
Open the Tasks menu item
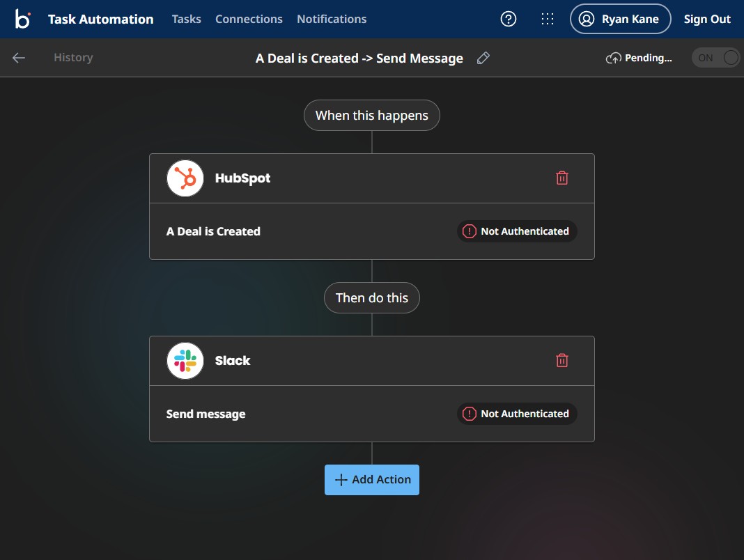[186, 19]
